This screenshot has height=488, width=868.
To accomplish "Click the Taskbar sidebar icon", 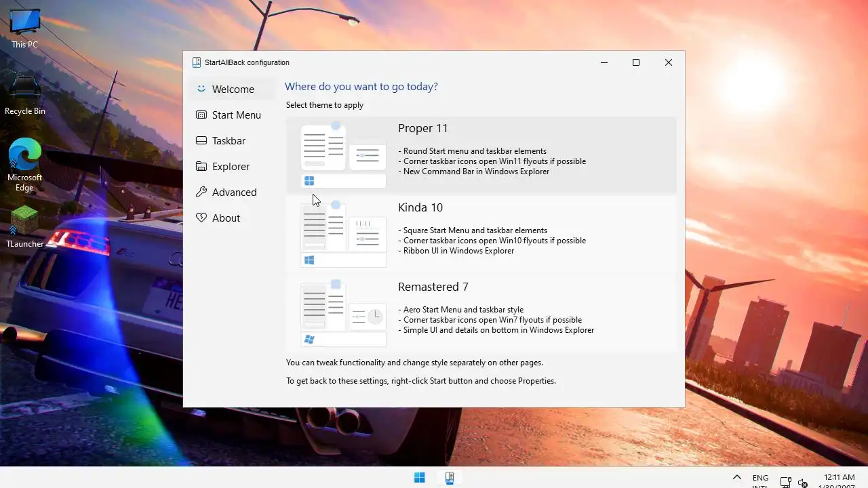I will [201, 140].
